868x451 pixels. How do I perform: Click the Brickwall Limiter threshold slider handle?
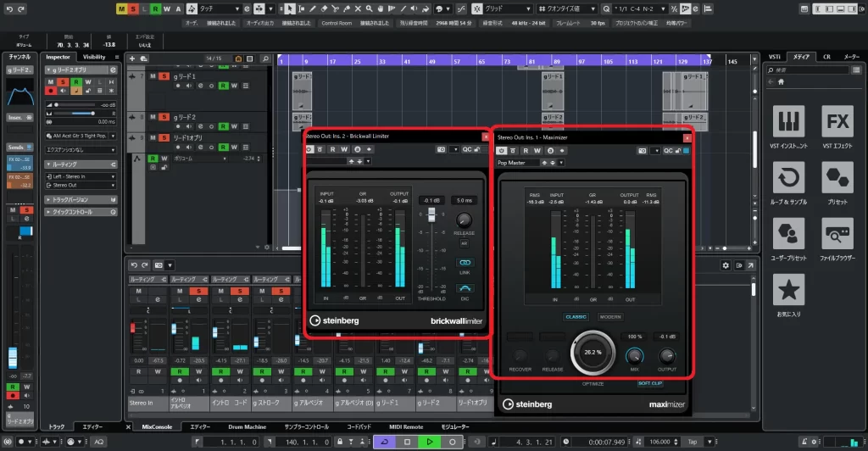431,216
